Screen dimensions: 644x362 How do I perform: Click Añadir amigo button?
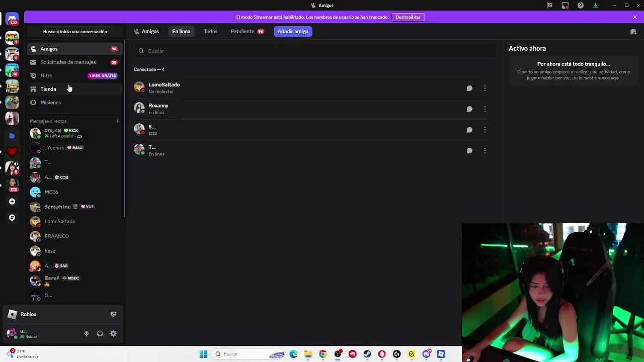pyautogui.click(x=293, y=31)
